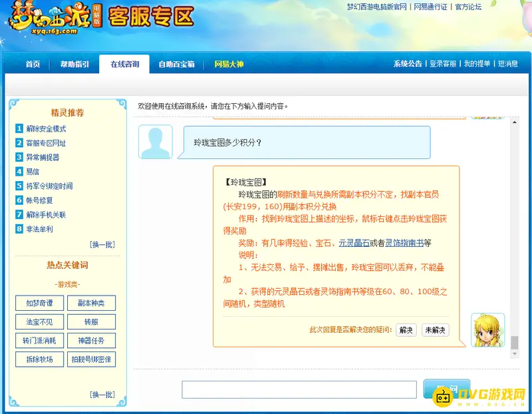Select 解除安全模式 recommendation
The height and width of the screenshot is (414, 532).
tap(46, 128)
